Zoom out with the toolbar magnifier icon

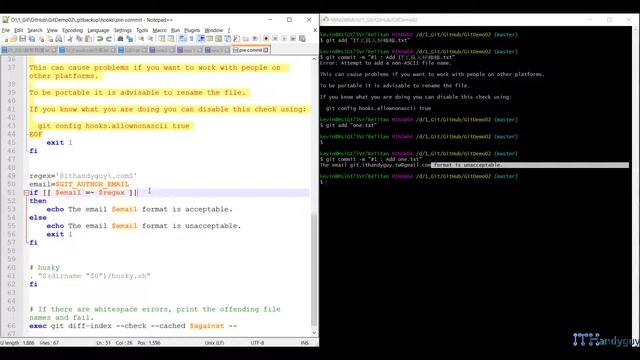[150, 39]
